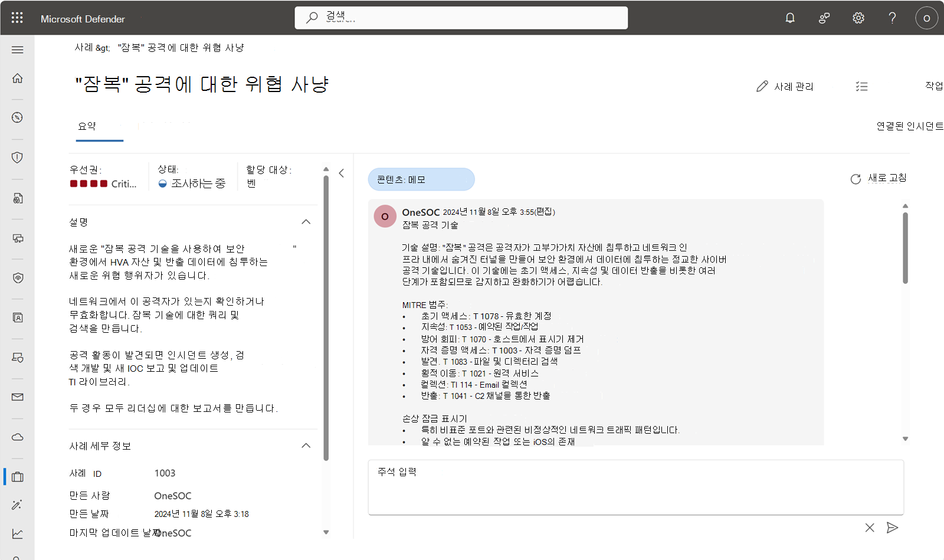Image resolution: width=944 pixels, height=560 pixels.
Task: Click the search box in header
Action: click(461, 18)
